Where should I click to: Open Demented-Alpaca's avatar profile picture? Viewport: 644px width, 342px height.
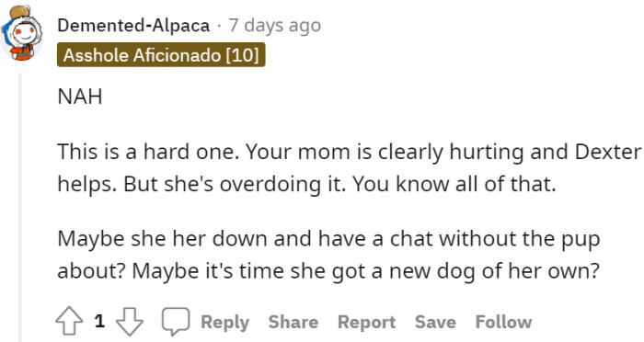tap(22, 33)
